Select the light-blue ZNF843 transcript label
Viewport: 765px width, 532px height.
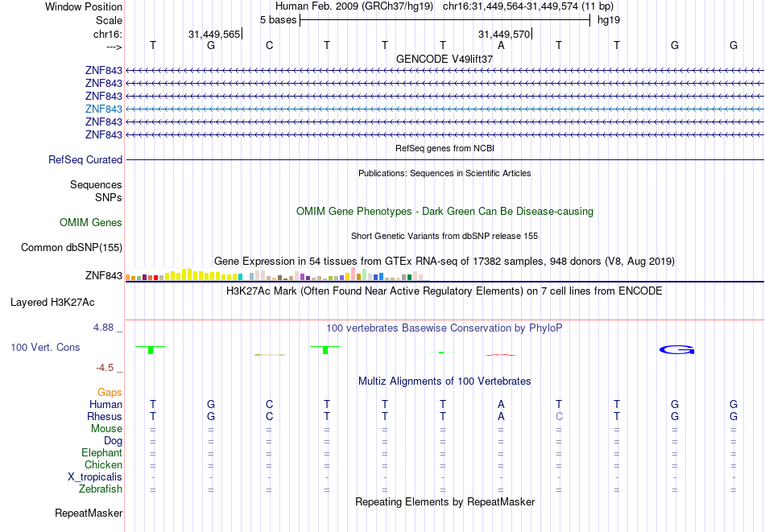(104, 109)
